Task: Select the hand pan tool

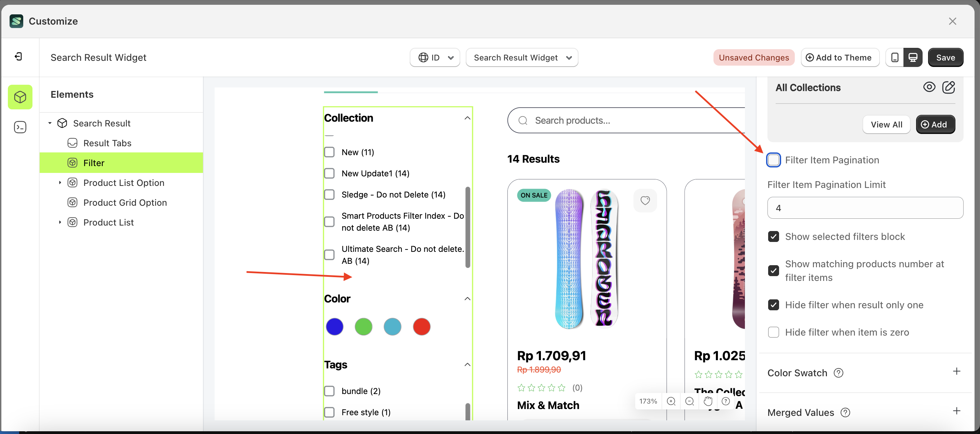Action: click(708, 401)
